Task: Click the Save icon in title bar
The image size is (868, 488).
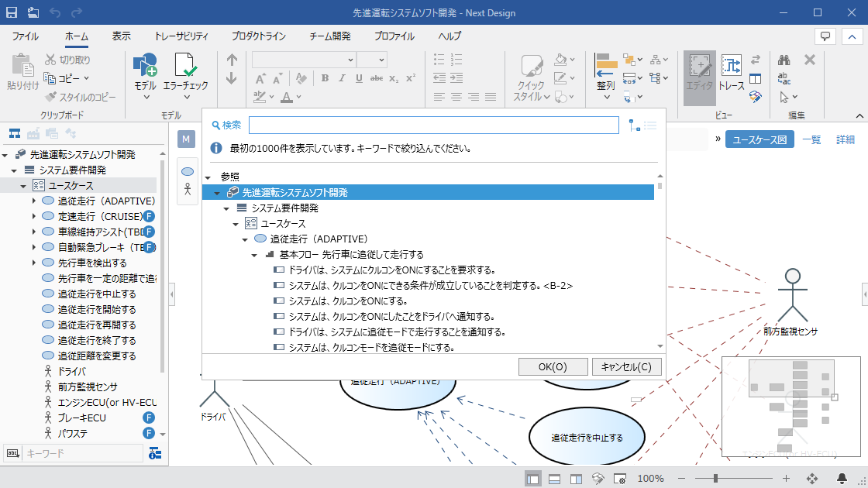Action: (11, 12)
